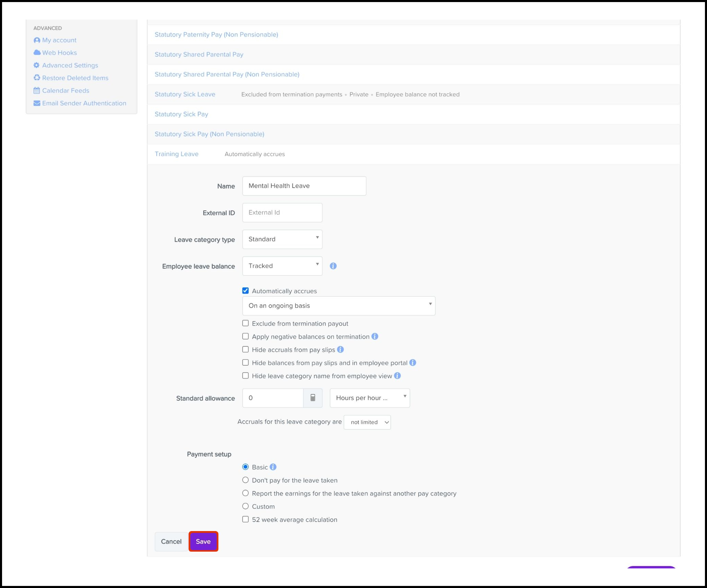The height and width of the screenshot is (588, 707).
Task: Click the Email Sender Authentication envelope icon
Action: [37, 103]
